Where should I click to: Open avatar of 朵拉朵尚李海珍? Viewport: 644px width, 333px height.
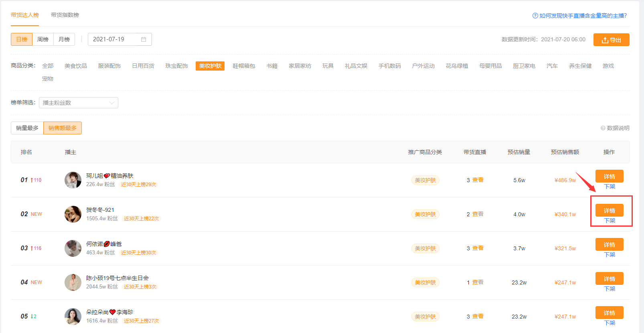pos(73,317)
